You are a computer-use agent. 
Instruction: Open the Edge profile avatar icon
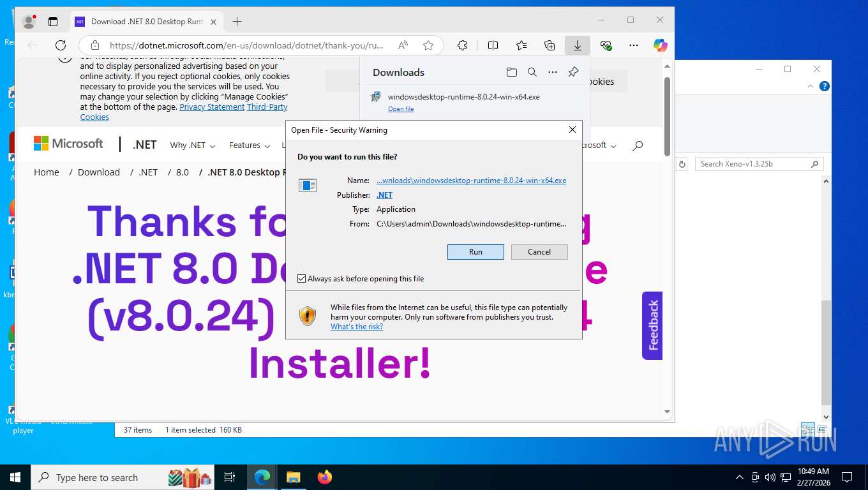[x=29, y=21]
